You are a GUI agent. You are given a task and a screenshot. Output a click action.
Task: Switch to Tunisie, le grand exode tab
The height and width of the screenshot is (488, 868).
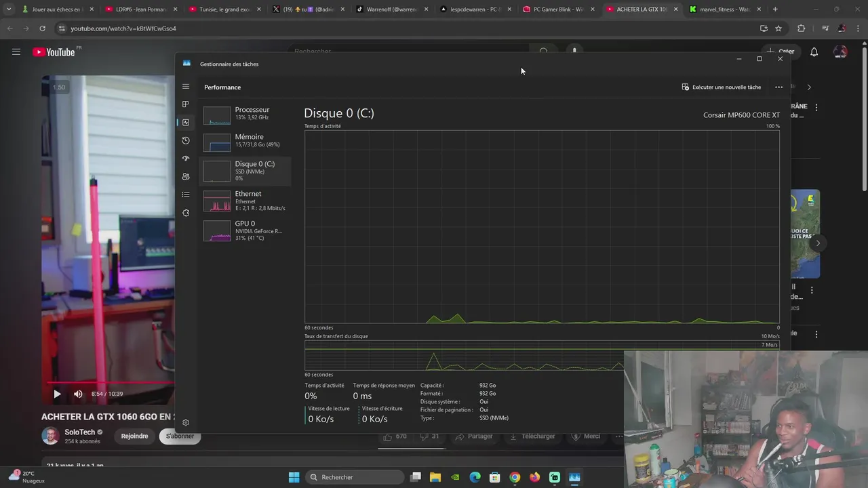[224, 9]
